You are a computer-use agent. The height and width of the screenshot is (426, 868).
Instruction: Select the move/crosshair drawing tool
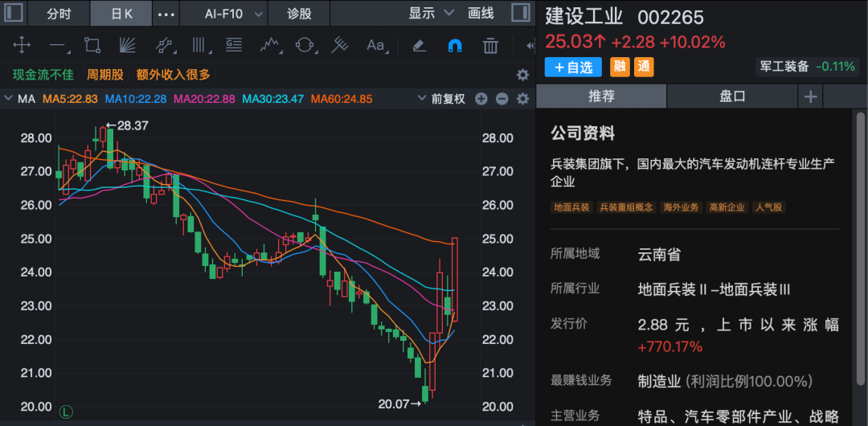click(22, 45)
